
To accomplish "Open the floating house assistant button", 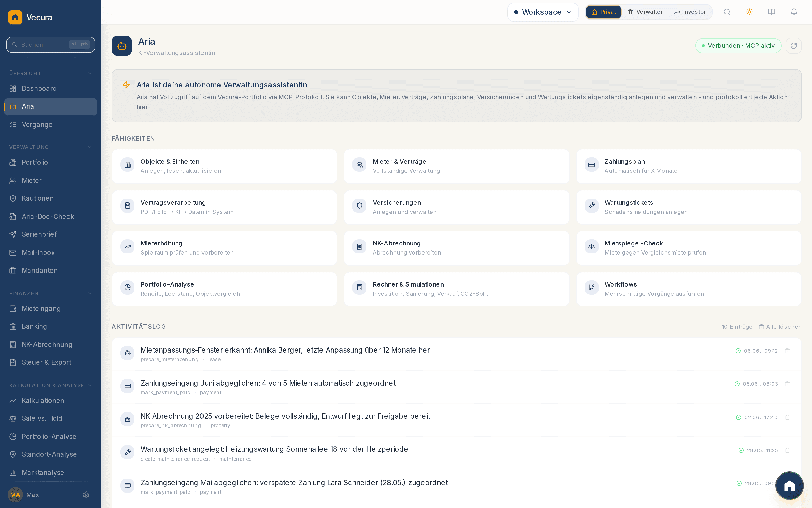I will pos(789,485).
